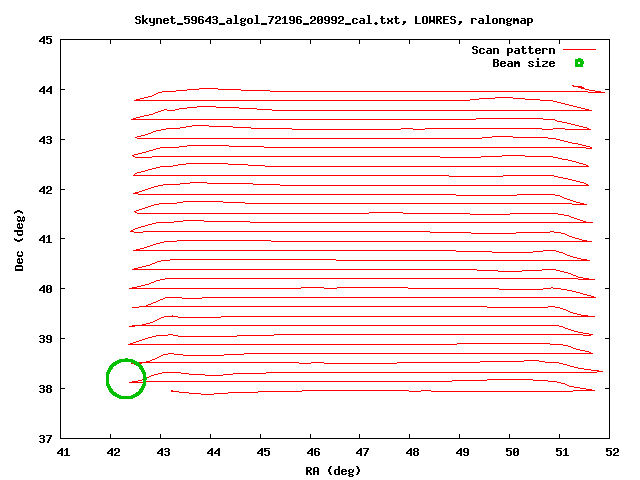
Task: Click the RA axis tick label 51
Action: point(562,452)
